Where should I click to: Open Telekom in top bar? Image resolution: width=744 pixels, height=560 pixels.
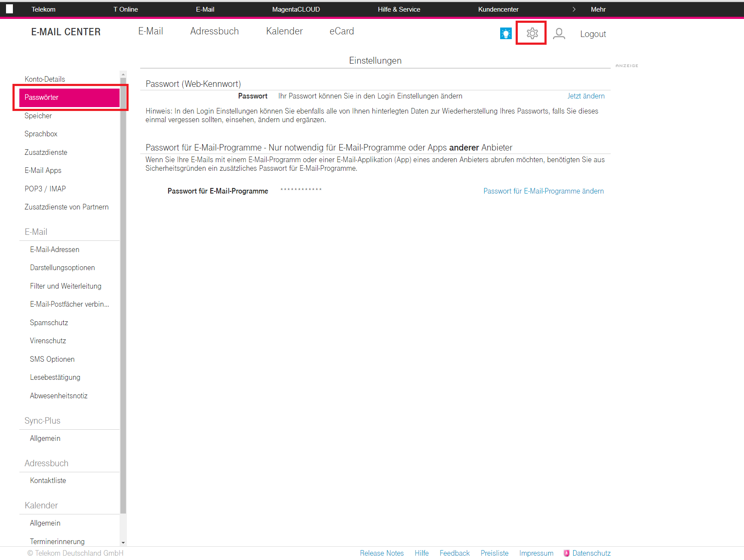tap(43, 9)
